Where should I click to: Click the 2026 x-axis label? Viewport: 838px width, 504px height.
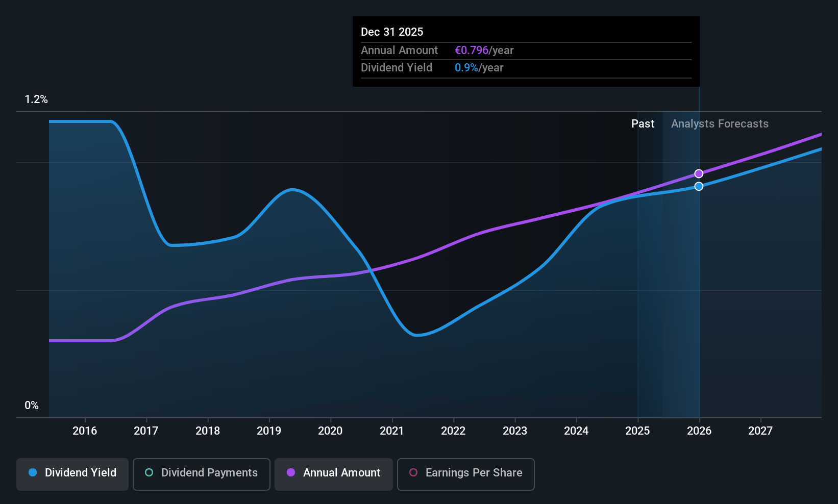(699, 431)
